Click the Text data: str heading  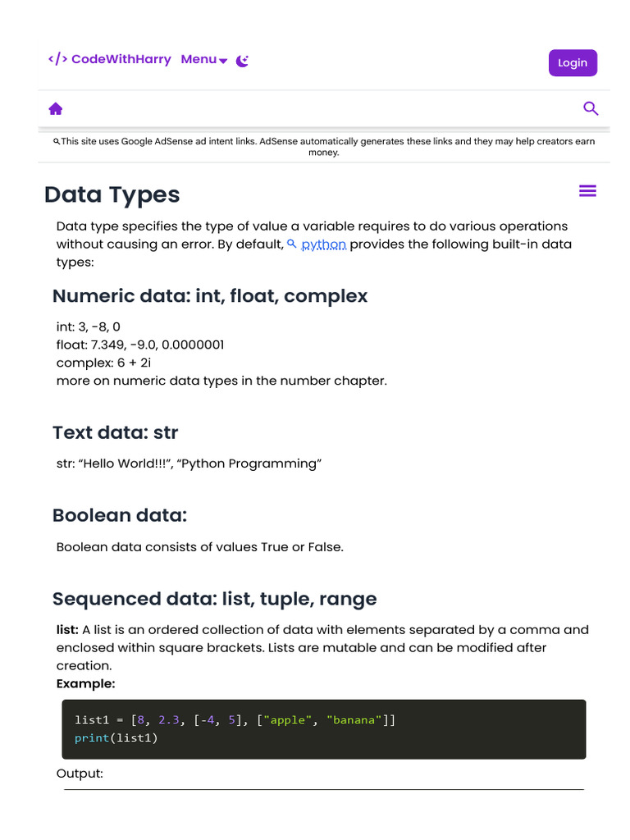coord(115,432)
